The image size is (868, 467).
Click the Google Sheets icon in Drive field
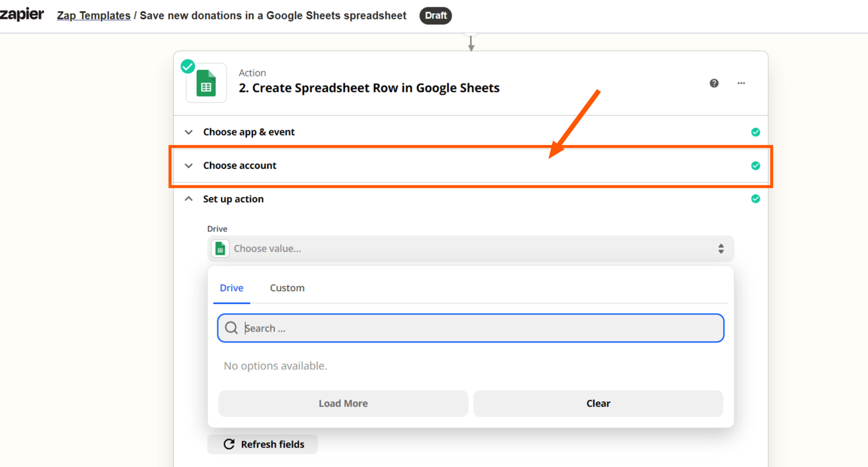click(x=221, y=249)
